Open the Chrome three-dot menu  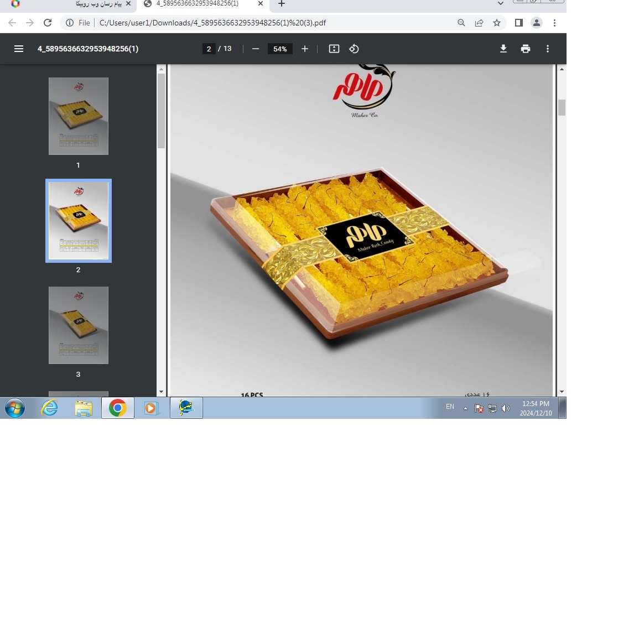point(554,23)
